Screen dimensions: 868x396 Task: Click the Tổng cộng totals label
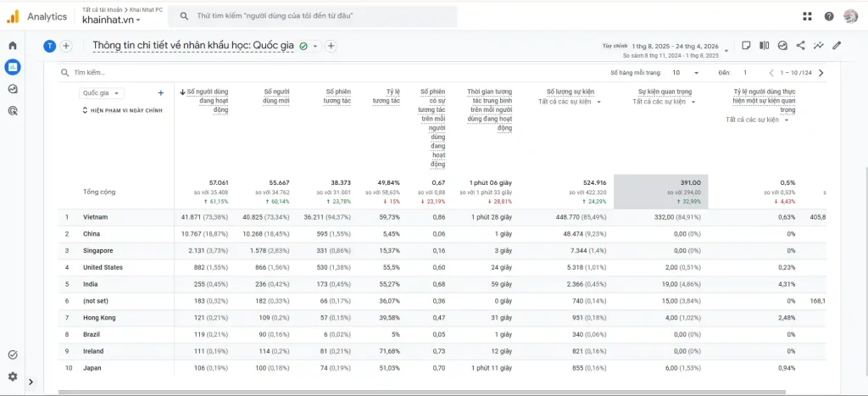tap(98, 192)
